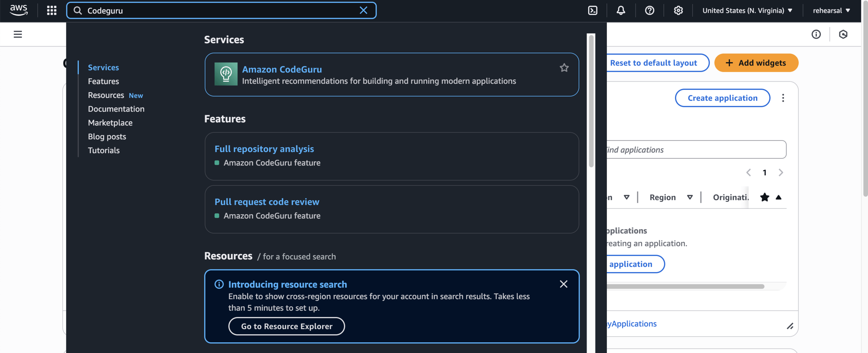
Task: Open the AWS home logo
Action: click(18, 10)
